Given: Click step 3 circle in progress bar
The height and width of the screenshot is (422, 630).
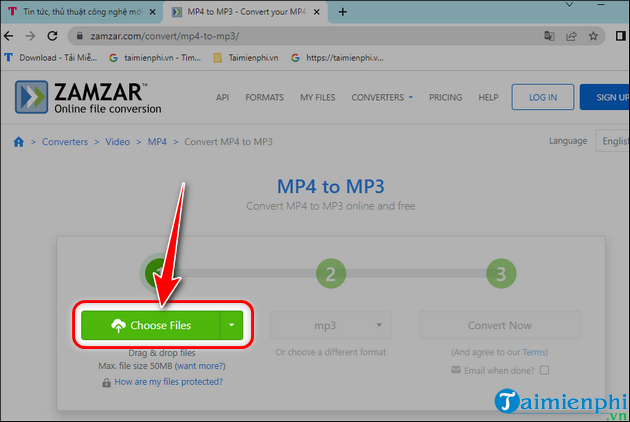Looking at the screenshot, I should pos(501,274).
